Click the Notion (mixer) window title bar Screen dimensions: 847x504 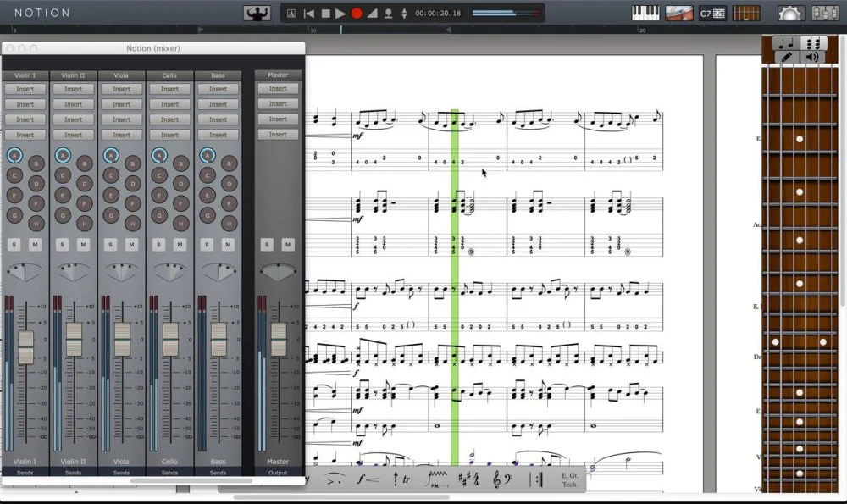tap(153, 48)
